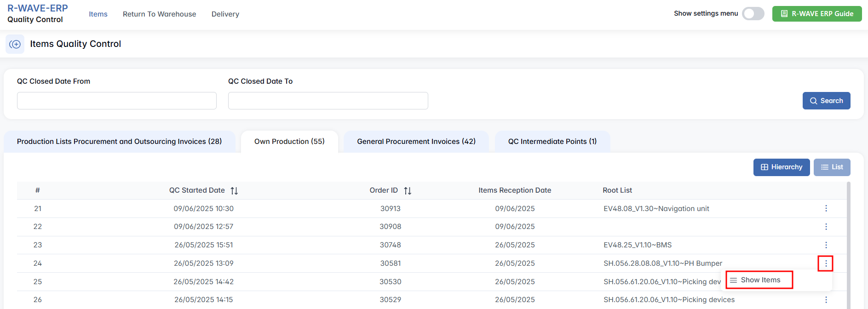868x309 pixels.
Task: Switch to QC Intermediate Points (1) tab
Action: pos(552,142)
